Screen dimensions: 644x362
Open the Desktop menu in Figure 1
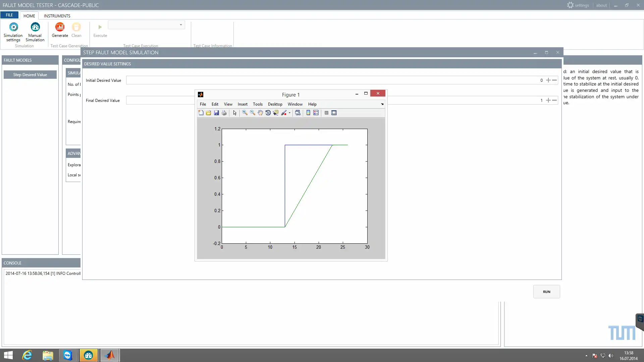[275, 104]
